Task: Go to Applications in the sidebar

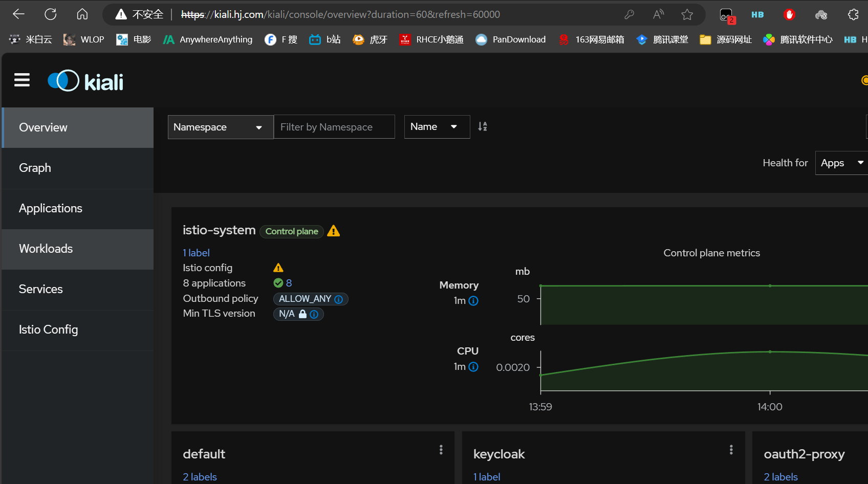Action: tap(78, 208)
